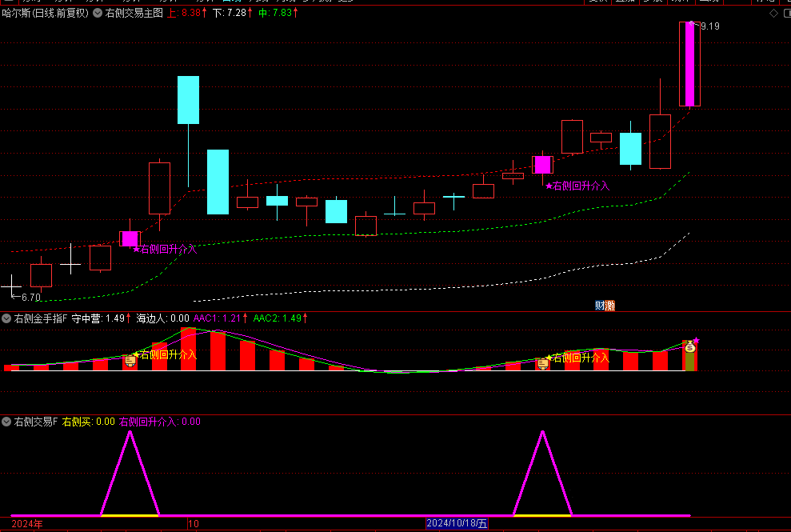Click the 9.19 high price label
This screenshot has height=532, width=791.
pos(709,26)
